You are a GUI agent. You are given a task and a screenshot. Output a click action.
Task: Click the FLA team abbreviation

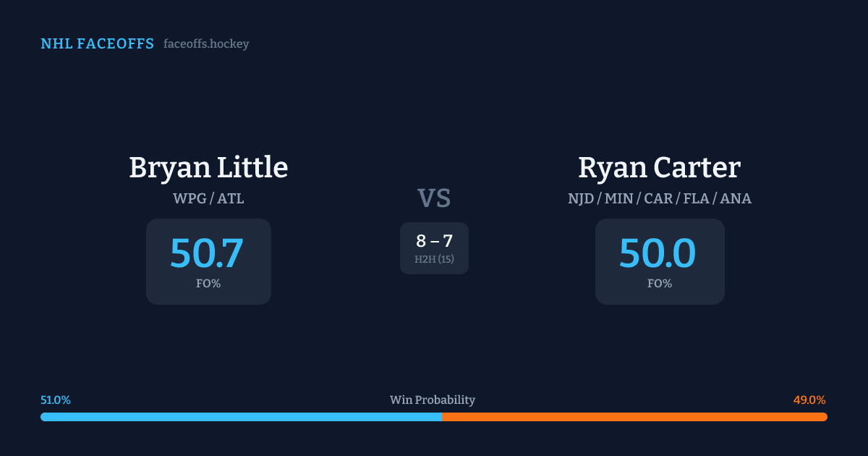click(697, 198)
